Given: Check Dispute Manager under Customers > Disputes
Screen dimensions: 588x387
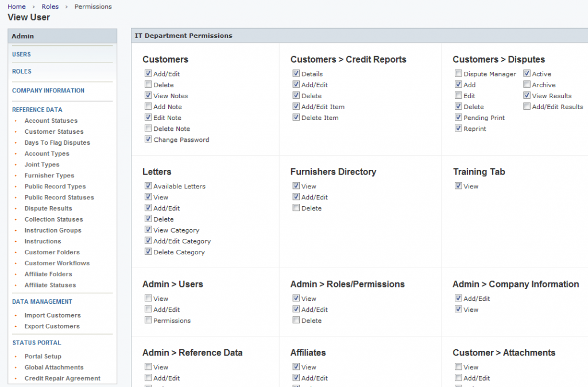Looking at the screenshot, I should 458,74.
